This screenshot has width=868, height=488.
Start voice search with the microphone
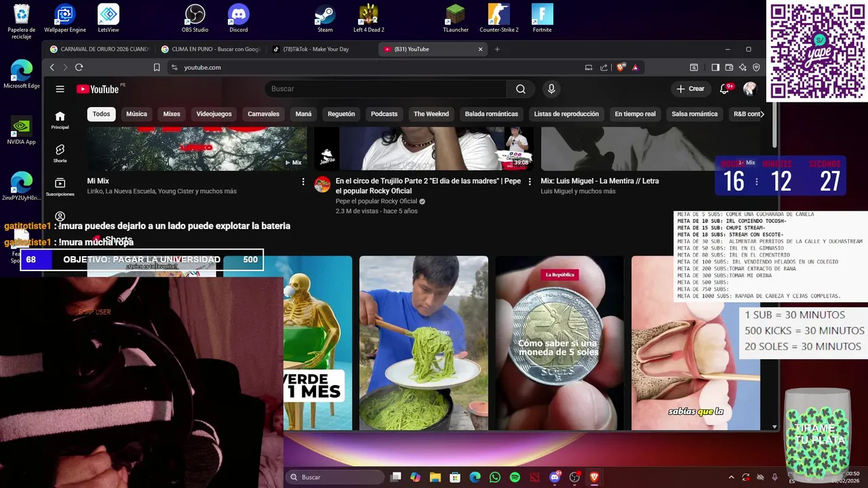tap(551, 89)
